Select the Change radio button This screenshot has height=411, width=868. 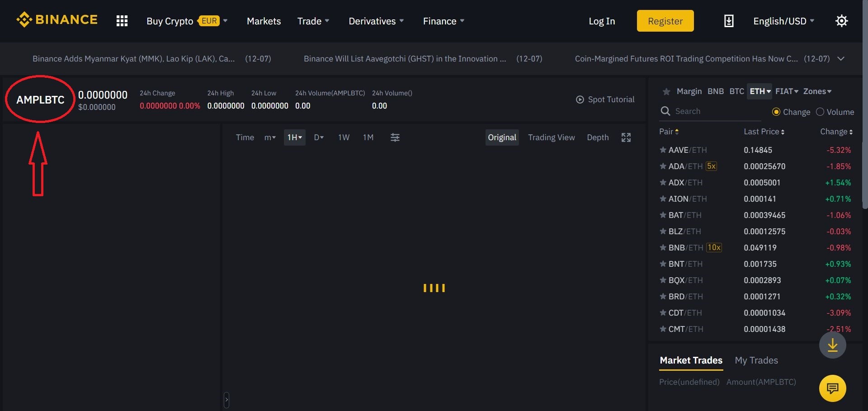coord(776,112)
